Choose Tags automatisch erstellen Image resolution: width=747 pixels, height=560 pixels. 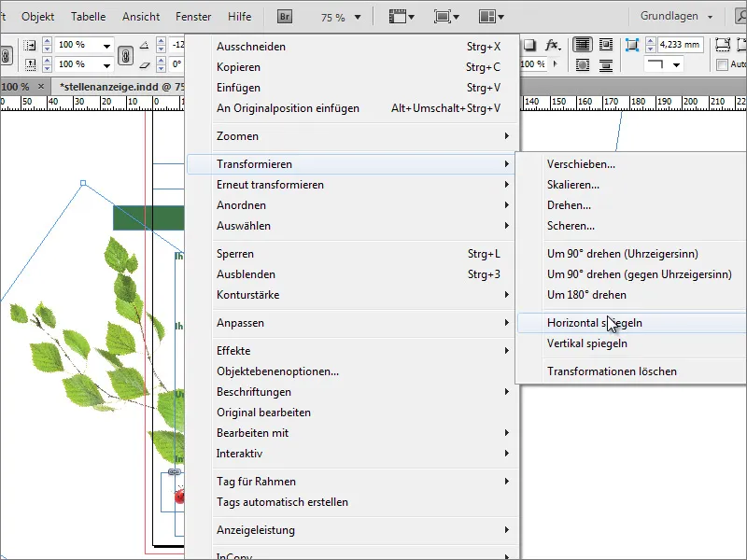tap(352, 502)
